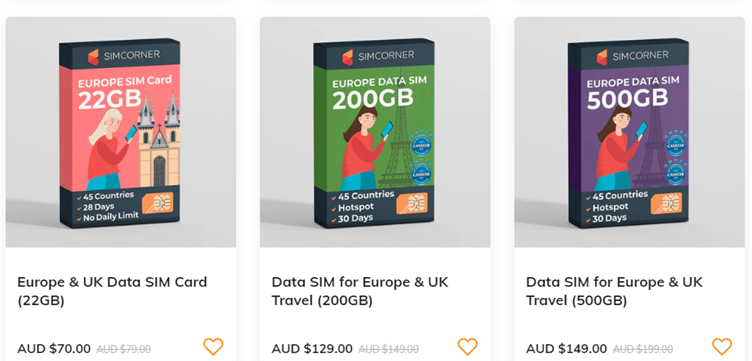752x361 pixels.
Task: Click the heart icon for the 500GB Data SIM
Action: tap(722, 346)
